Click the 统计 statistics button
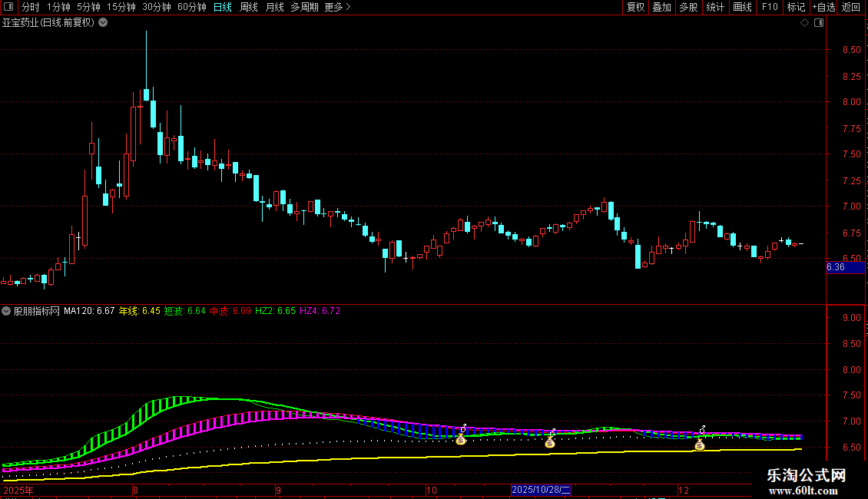The height and width of the screenshot is (499, 868). point(715,7)
